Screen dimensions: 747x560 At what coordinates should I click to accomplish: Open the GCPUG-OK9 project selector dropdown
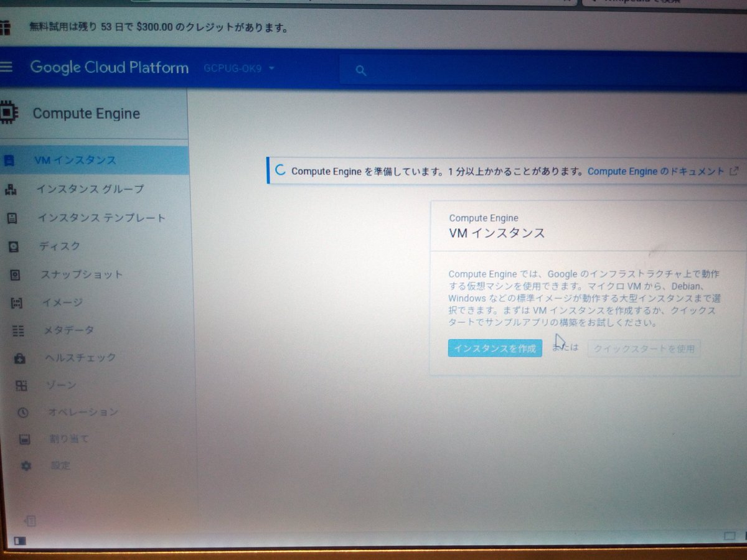[240, 68]
